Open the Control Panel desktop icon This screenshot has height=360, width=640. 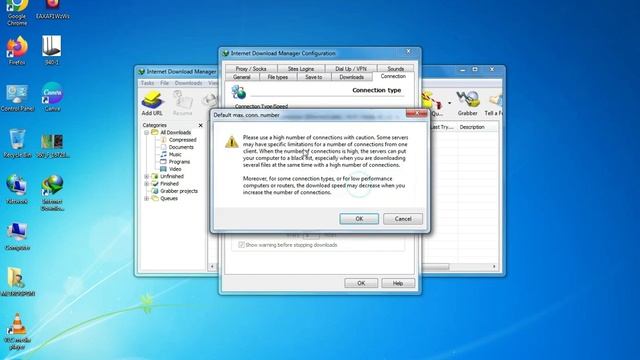click(x=17, y=98)
